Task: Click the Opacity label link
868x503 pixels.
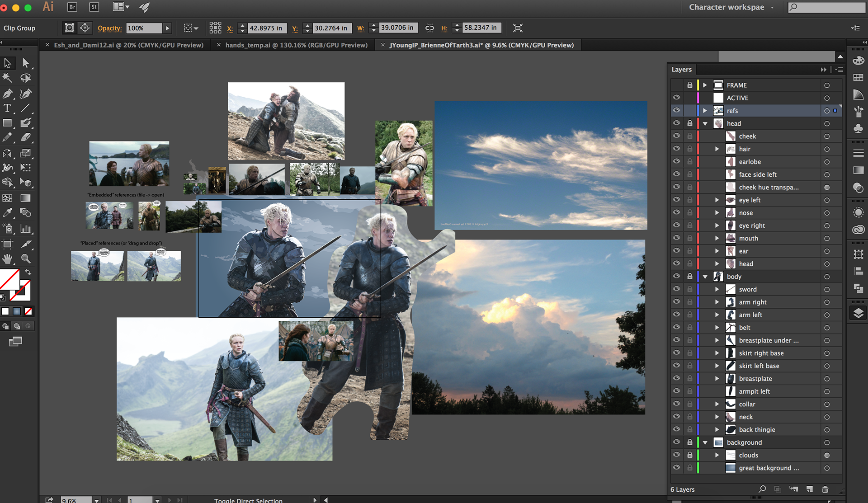Action: 110,28
